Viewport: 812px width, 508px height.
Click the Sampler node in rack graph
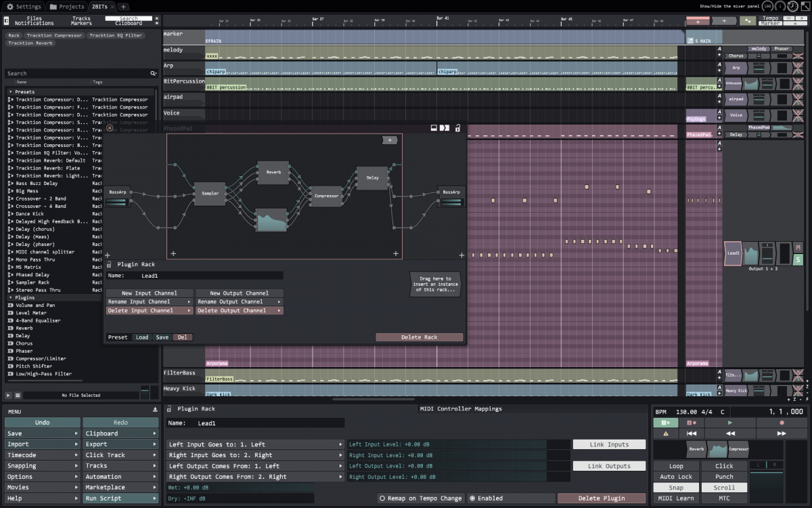(210, 193)
